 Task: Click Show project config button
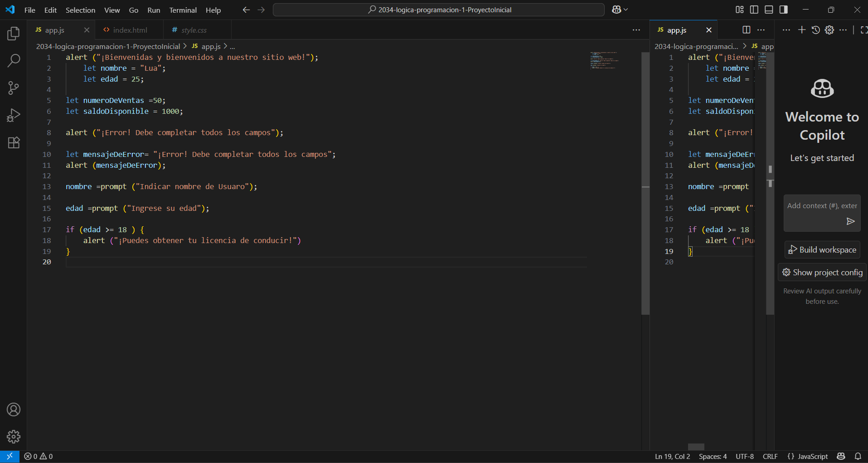822,273
